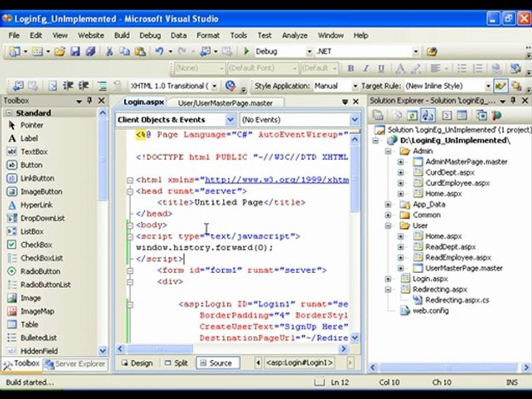Click the Cut scissors icon
532x399 pixels.
109,52
